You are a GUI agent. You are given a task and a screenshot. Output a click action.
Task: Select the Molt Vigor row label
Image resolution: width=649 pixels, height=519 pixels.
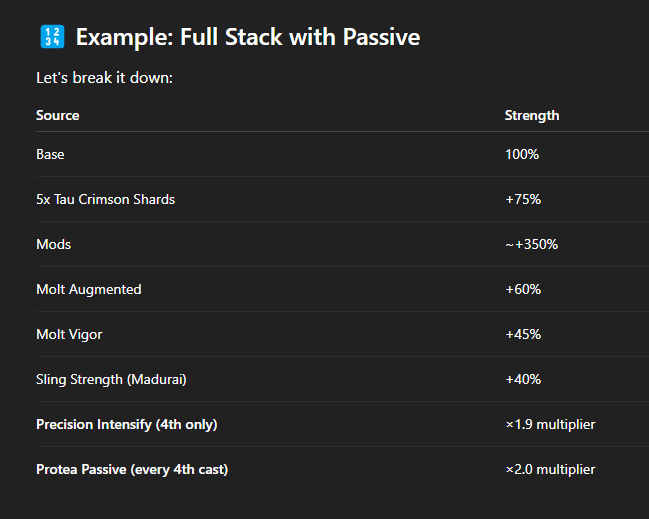pyautogui.click(x=69, y=334)
